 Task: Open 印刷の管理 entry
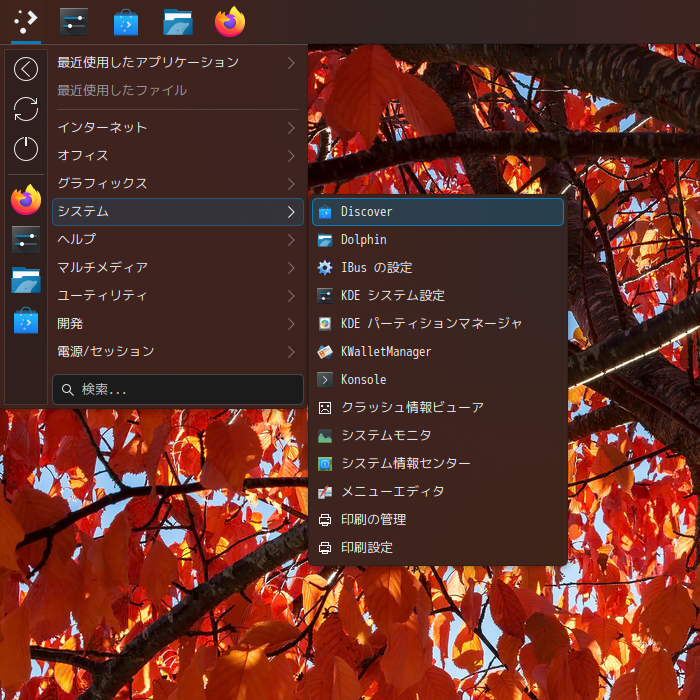438,520
